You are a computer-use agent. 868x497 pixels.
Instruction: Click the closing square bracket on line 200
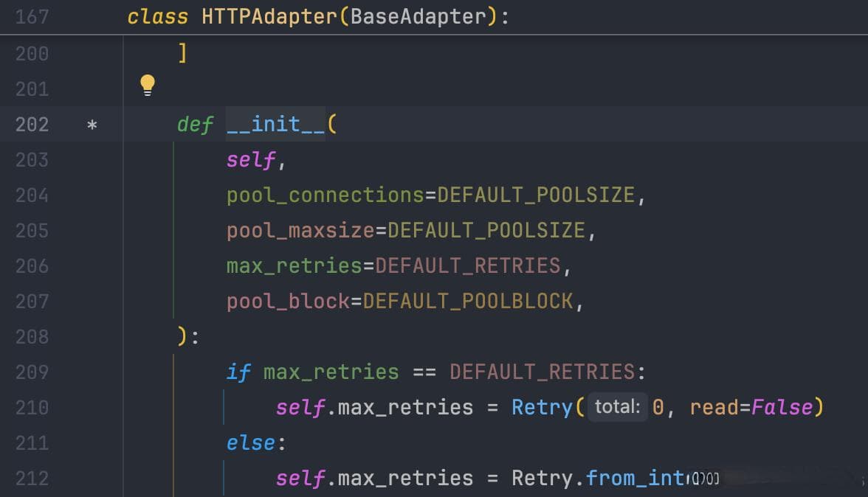[183, 54]
